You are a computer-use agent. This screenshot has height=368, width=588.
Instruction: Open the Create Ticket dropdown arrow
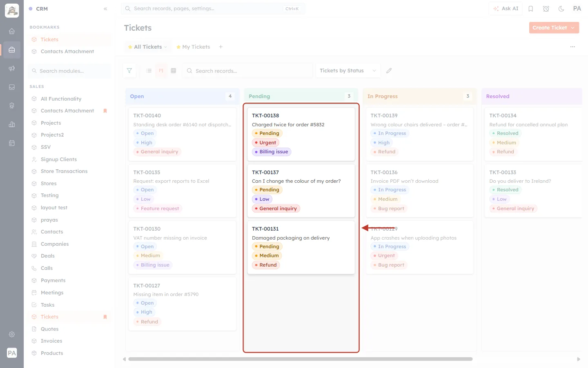tap(573, 28)
